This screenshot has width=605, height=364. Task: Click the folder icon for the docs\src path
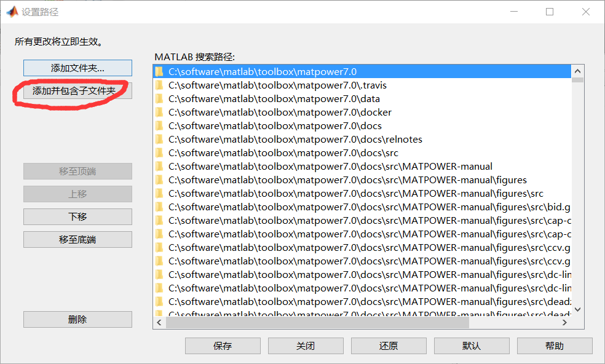point(159,152)
